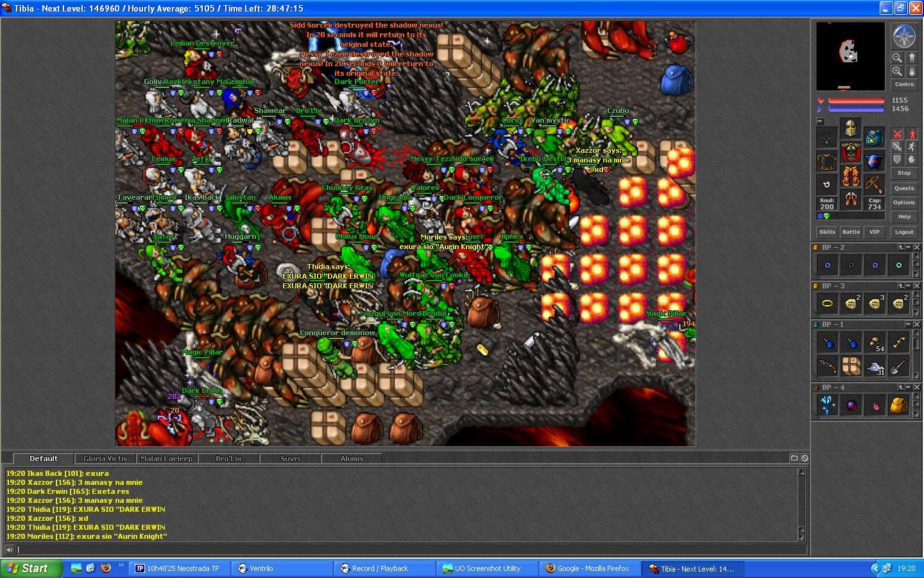Click the minimap view
The width and height of the screenshot is (924, 578).
click(x=850, y=56)
